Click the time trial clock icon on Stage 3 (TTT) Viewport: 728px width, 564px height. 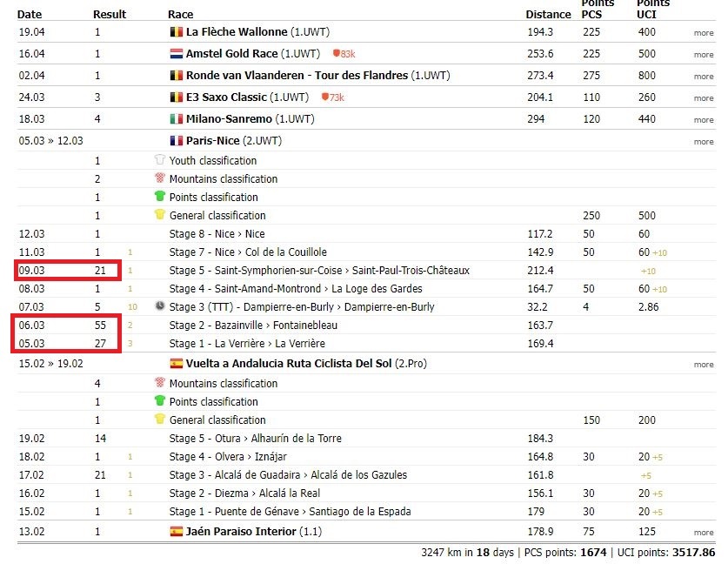(x=160, y=306)
